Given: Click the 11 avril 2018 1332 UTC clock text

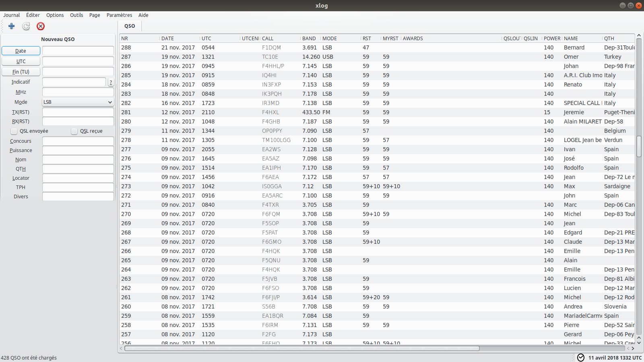Looking at the screenshot, I should click(615, 358).
